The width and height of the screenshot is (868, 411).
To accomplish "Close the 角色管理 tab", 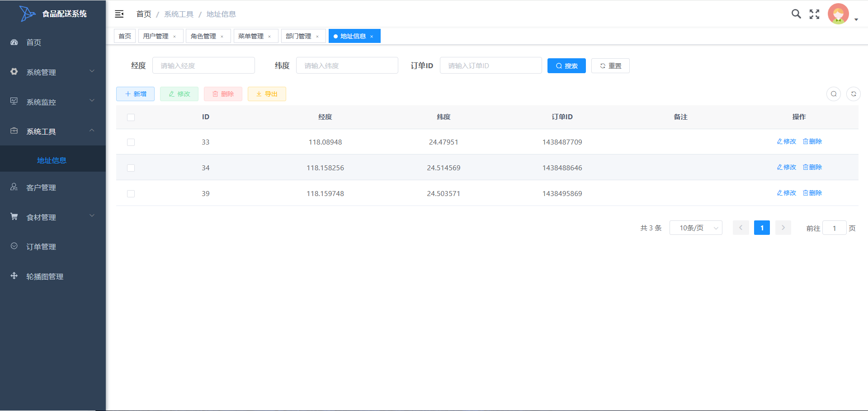I will 222,37.
